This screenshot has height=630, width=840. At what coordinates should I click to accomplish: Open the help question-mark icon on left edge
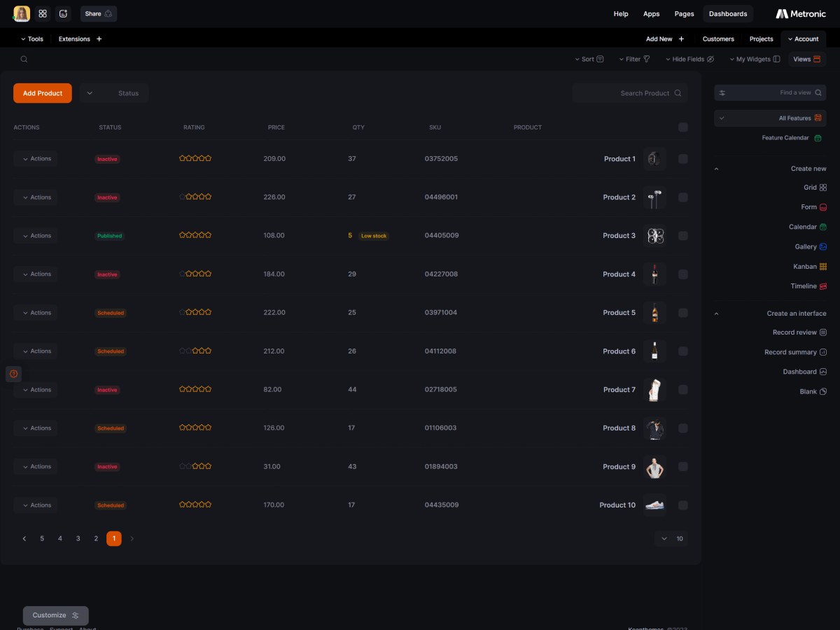tap(13, 374)
